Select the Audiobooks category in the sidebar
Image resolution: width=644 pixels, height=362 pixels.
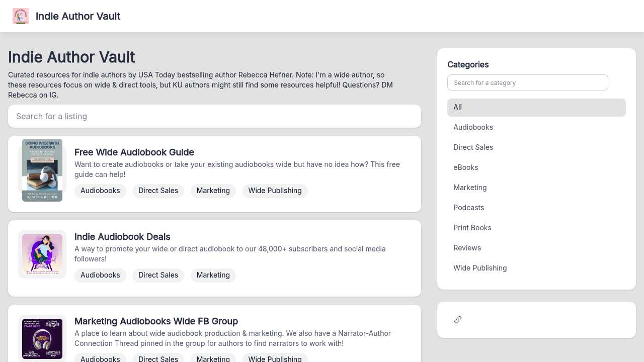pos(536,127)
